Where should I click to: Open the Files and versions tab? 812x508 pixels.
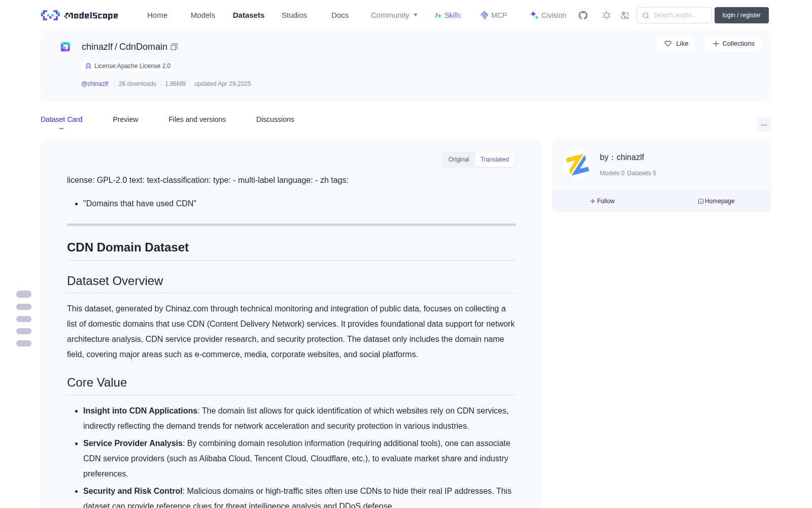[197, 119]
